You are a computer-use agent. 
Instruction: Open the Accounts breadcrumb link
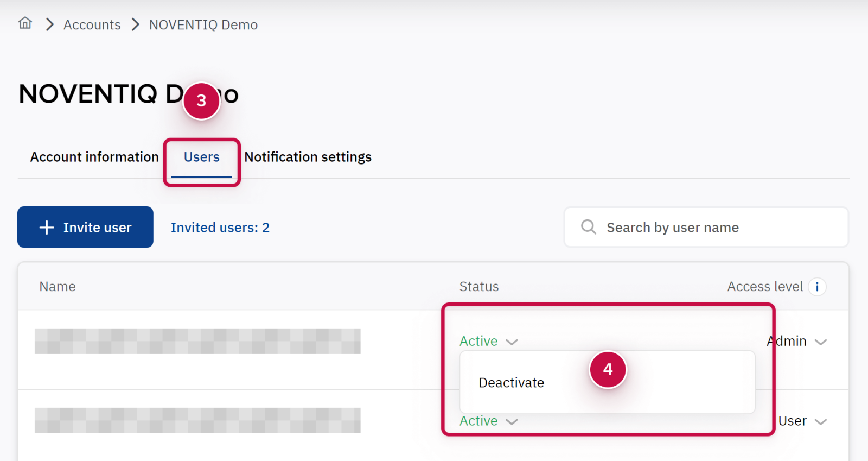92,25
